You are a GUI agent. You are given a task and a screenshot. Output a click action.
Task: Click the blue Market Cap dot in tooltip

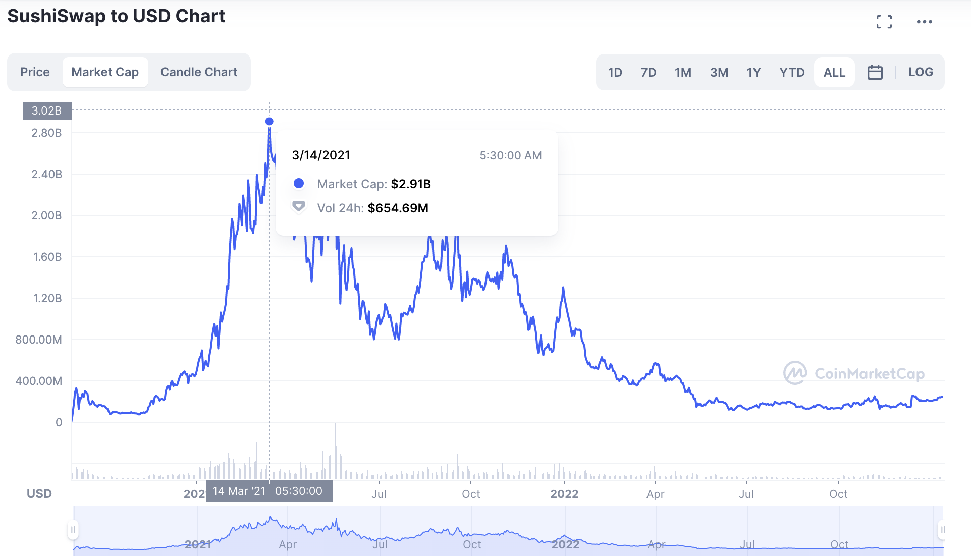[x=299, y=183]
